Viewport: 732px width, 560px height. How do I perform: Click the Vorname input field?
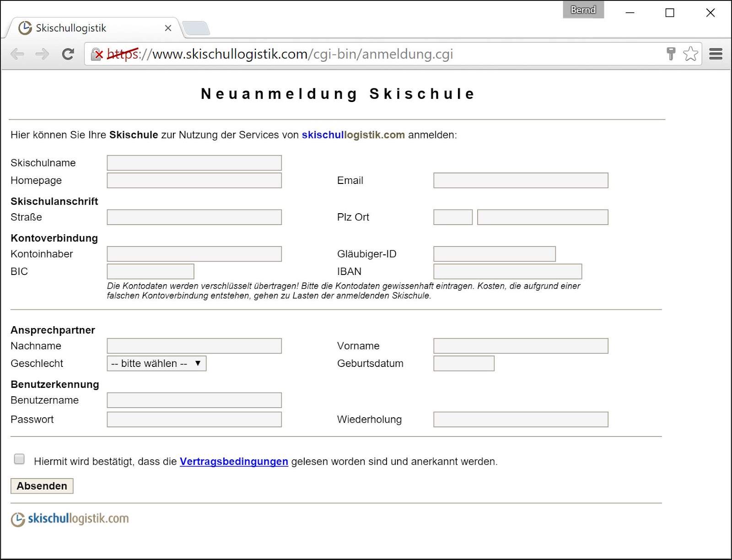[521, 346]
